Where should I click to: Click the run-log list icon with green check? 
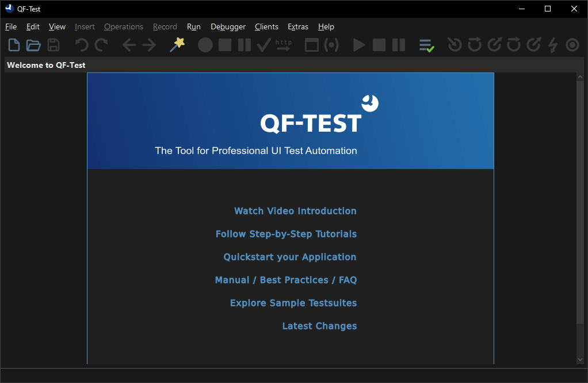point(426,45)
